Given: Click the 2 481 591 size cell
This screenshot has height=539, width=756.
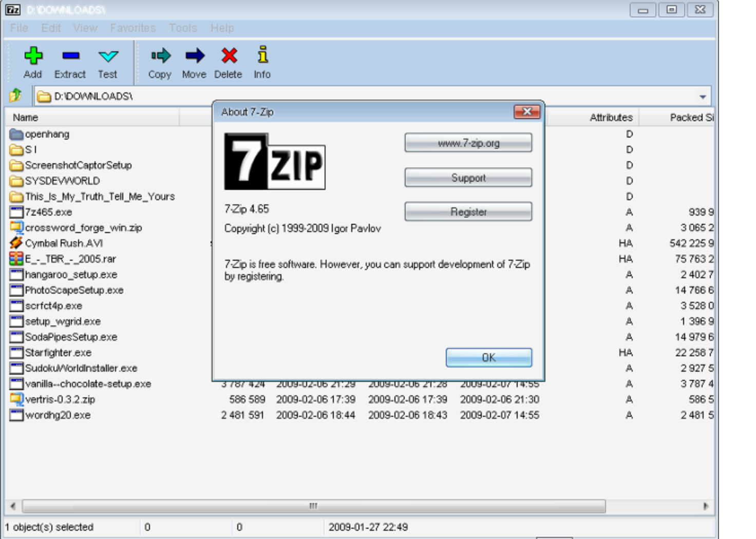Looking at the screenshot, I should [242, 415].
